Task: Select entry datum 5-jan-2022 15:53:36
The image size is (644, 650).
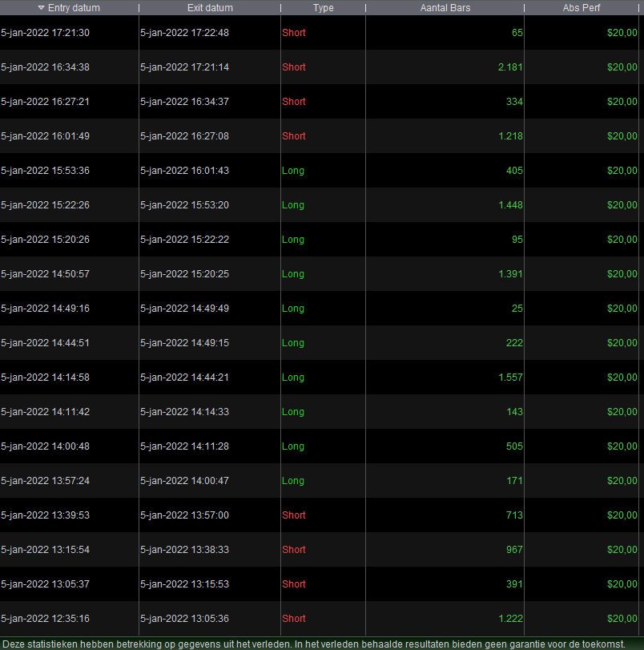Action: [45, 171]
